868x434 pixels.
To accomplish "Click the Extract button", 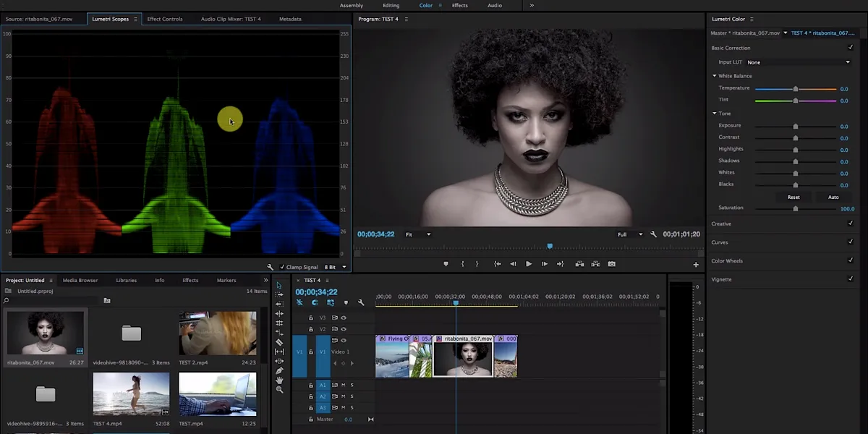I will coord(595,264).
